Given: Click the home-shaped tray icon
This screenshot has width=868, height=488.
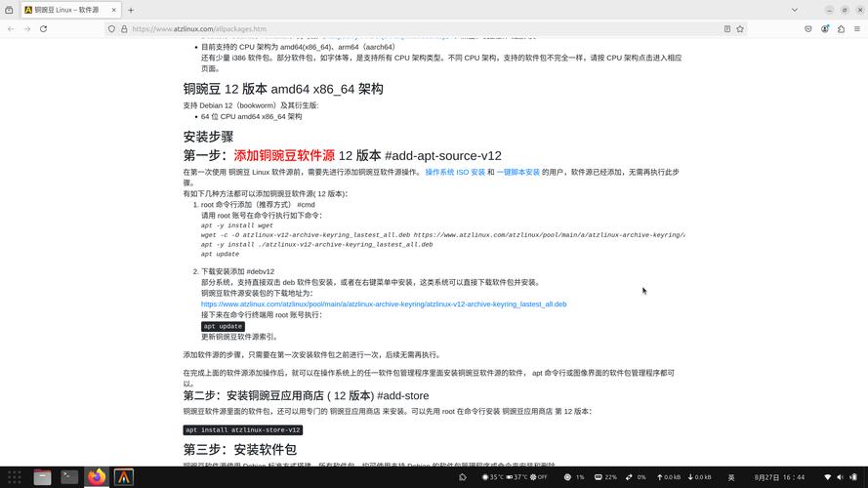Looking at the screenshot, I should [463, 477].
